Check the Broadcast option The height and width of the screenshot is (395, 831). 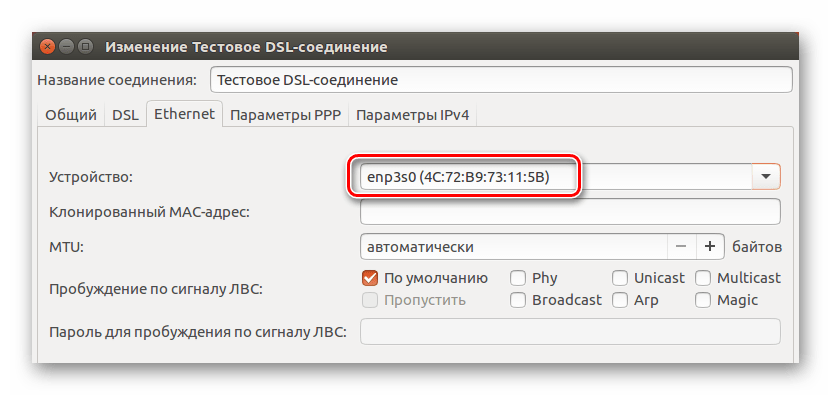(518, 300)
